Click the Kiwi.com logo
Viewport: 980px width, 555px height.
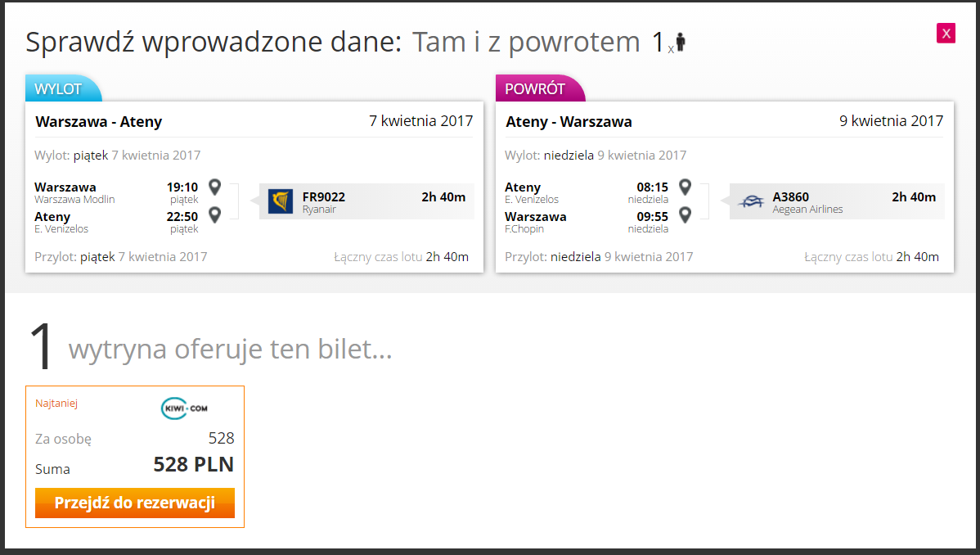(184, 408)
